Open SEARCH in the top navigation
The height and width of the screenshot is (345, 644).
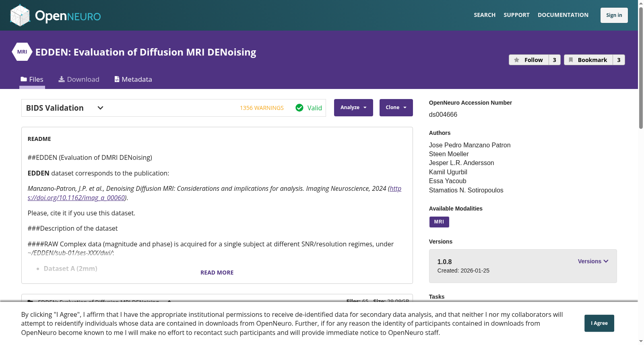point(485,15)
